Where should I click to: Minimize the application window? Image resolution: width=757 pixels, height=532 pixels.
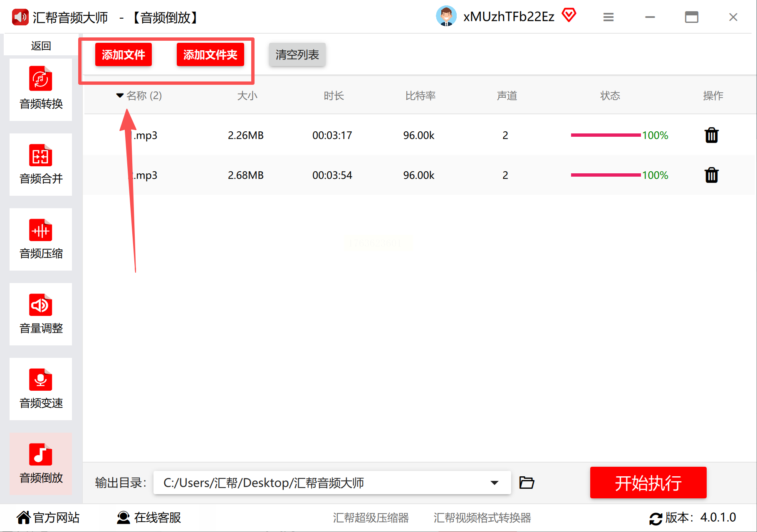coord(650,17)
